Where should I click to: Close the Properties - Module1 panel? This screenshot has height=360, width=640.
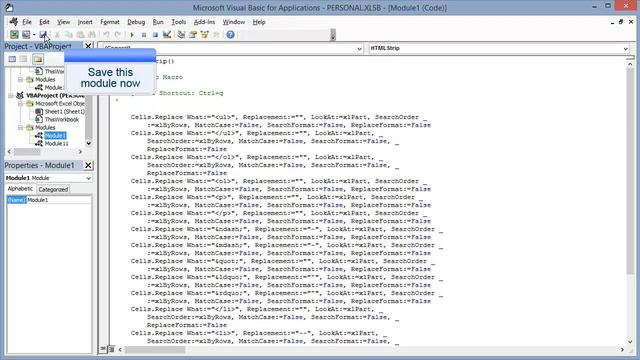pos(88,165)
